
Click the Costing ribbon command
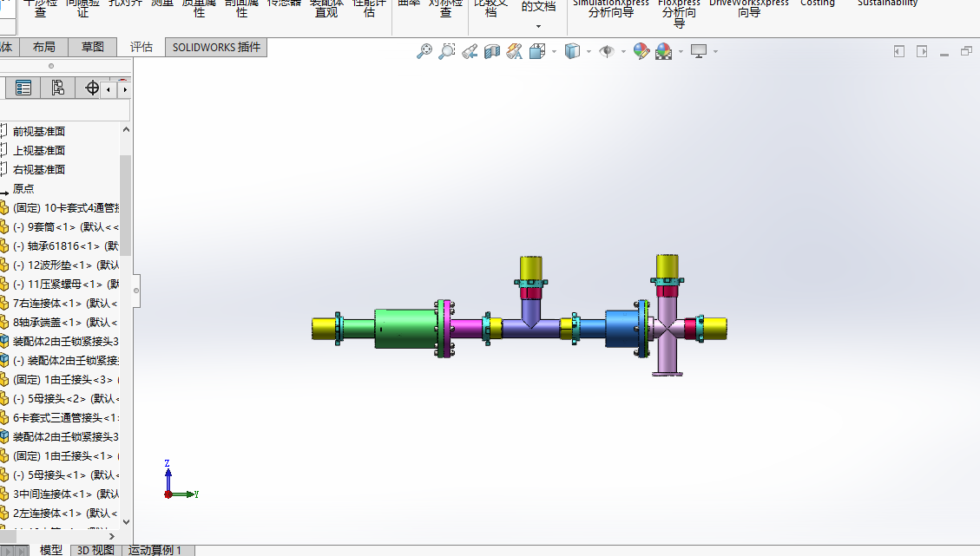[818, 3]
